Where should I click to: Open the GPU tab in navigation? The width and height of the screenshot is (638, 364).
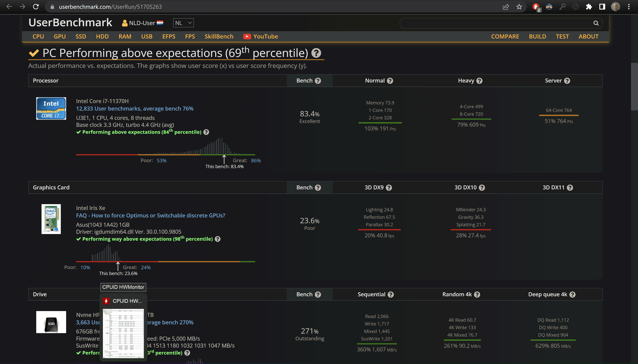(x=60, y=36)
